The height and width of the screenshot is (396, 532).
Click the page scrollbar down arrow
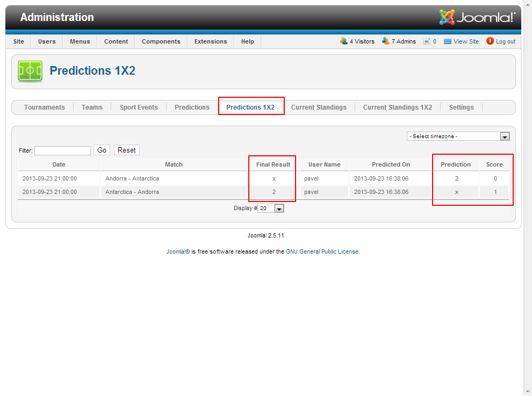pyautogui.click(x=528, y=392)
